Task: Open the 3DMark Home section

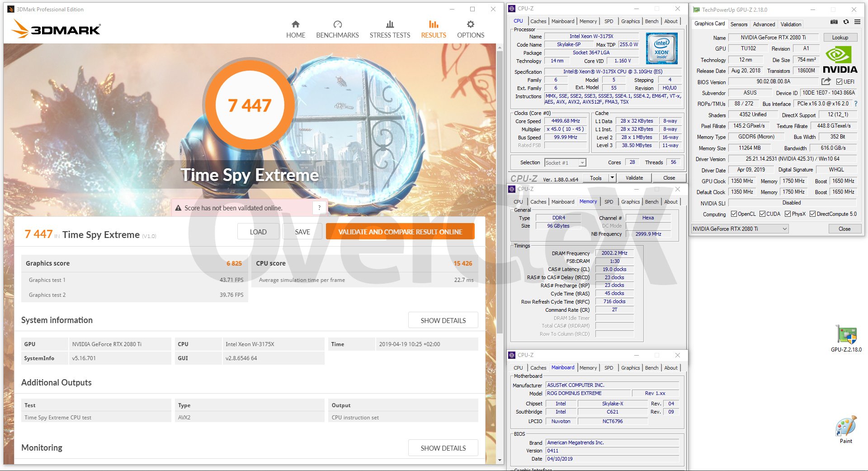Action: point(295,29)
